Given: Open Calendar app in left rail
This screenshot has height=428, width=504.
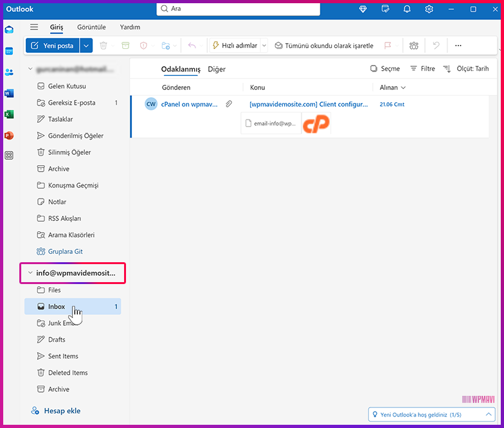Looking at the screenshot, I should pos(9,51).
